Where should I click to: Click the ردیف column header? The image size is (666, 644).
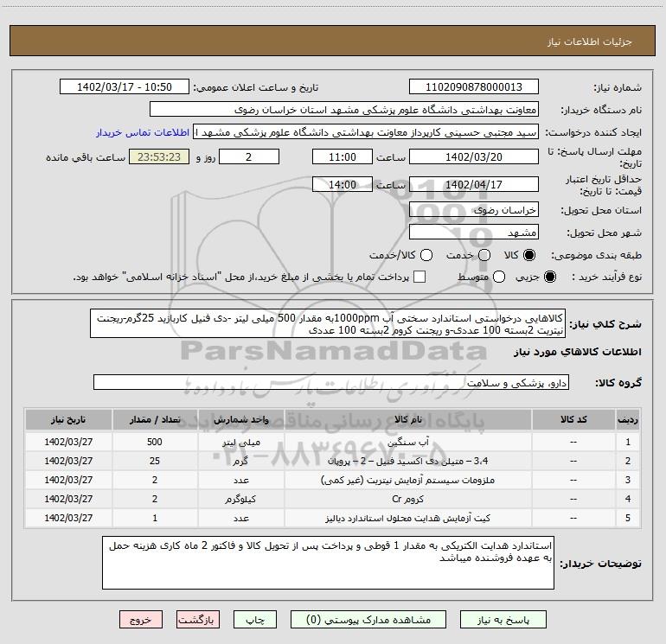[628, 419]
